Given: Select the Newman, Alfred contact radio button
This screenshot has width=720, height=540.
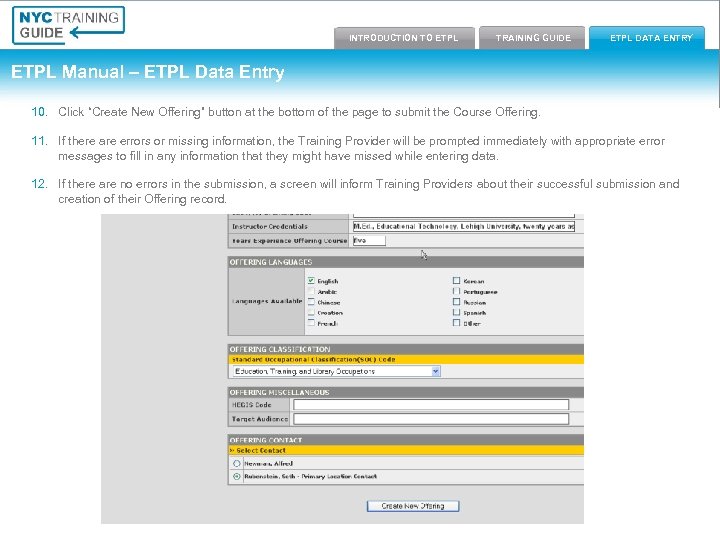Looking at the screenshot, I should coord(236,464).
